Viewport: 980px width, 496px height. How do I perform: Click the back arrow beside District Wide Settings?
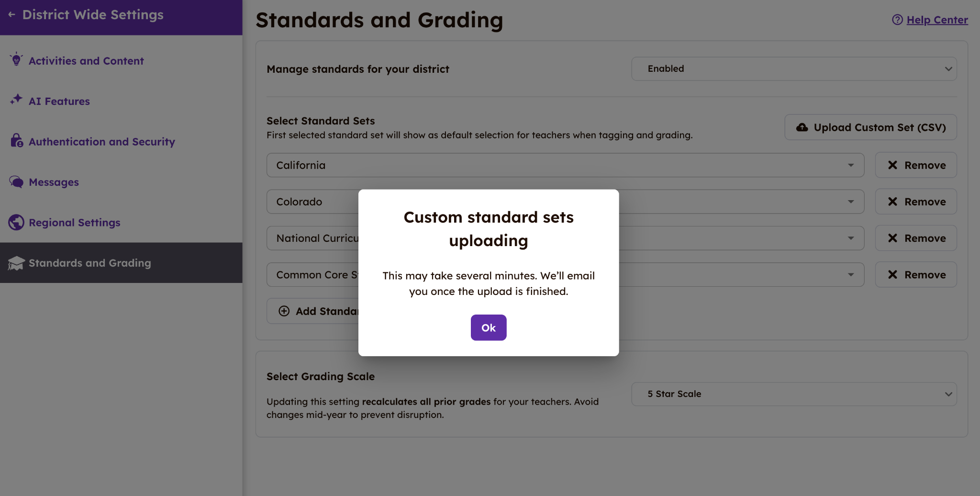pos(12,15)
